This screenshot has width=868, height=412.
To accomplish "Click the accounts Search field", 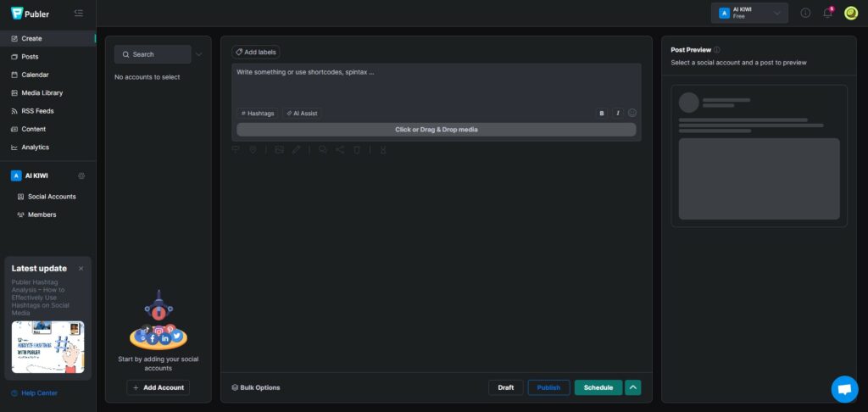I will [153, 54].
